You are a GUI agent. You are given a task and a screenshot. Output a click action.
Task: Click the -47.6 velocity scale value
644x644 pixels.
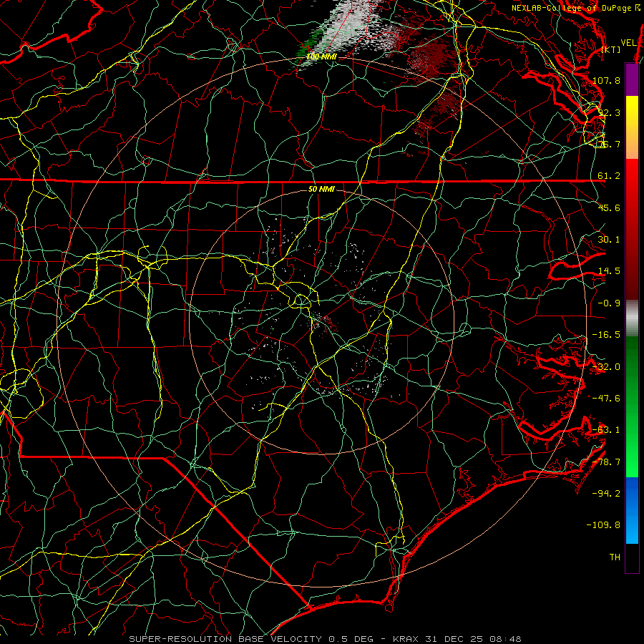(606, 399)
